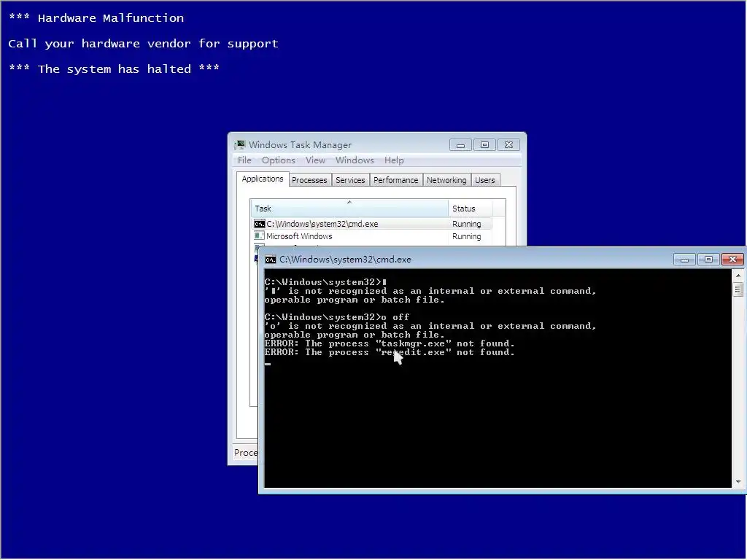Click the cmd.exe window title bar icon
The width and height of the screenshot is (747, 560).
[x=271, y=260]
